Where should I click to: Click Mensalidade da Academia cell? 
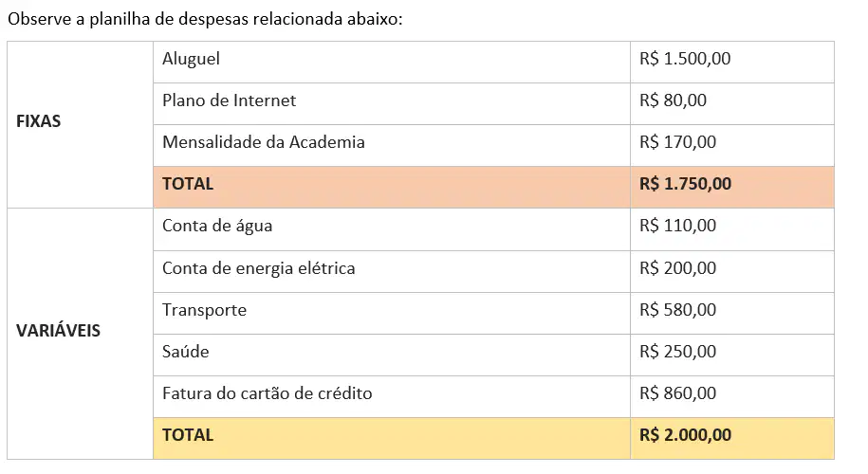point(392,146)
